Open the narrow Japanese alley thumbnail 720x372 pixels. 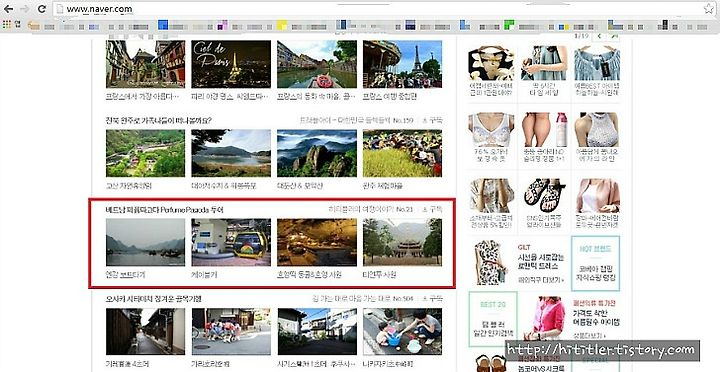point(146,331)
